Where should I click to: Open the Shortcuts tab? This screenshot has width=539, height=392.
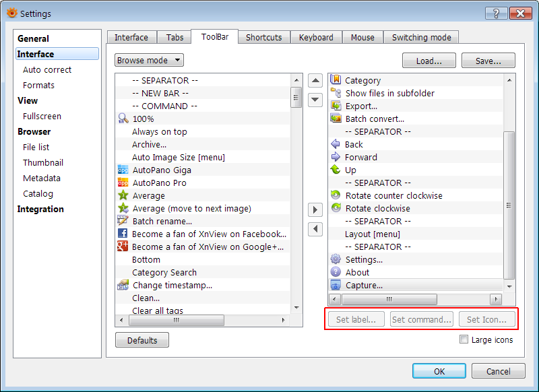pyautogui.click(x=263, y=37)
